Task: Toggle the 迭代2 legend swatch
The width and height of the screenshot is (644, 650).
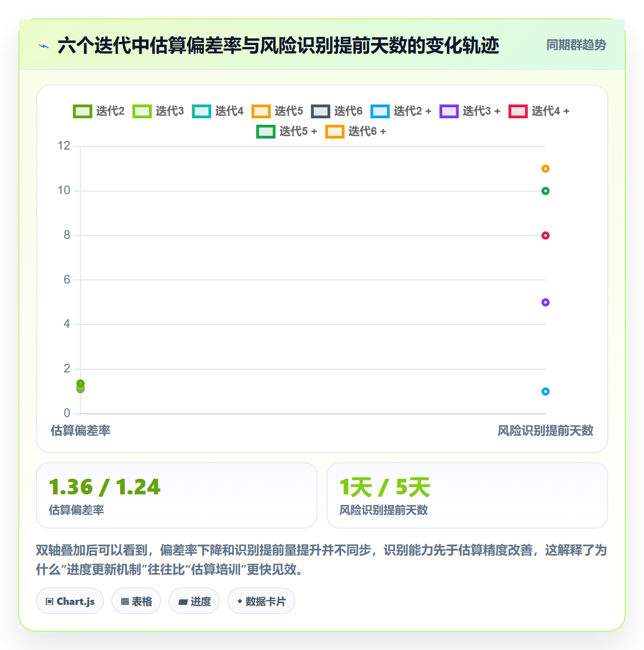Action: click(x=83, y=111)
